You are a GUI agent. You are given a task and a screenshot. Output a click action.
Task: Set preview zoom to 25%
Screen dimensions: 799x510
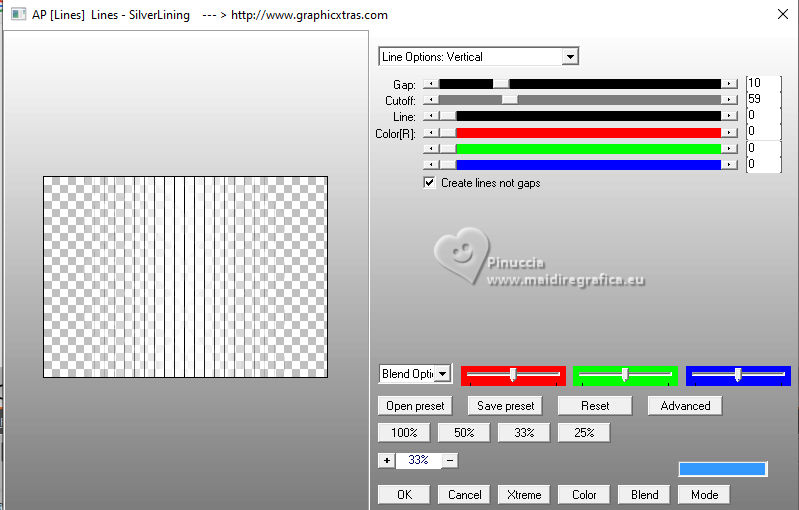[583, 433]
